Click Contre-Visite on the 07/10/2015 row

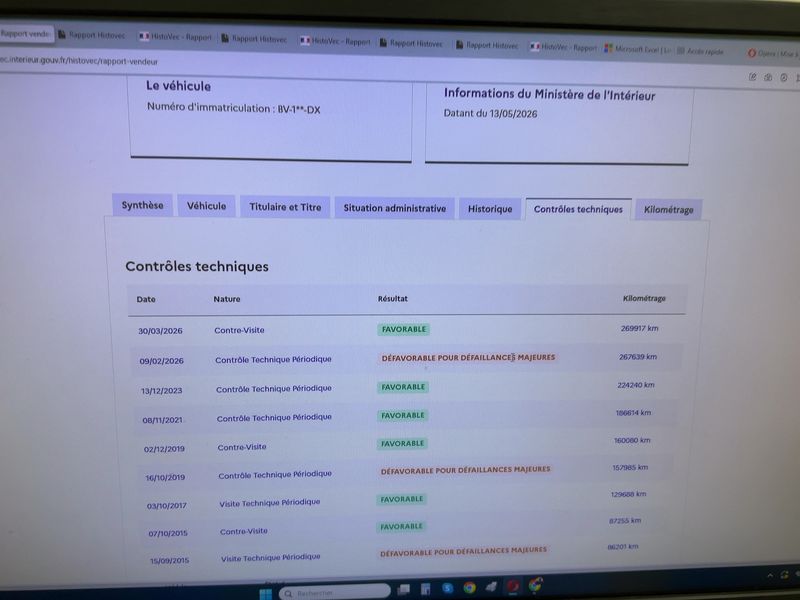pos(243,531)
